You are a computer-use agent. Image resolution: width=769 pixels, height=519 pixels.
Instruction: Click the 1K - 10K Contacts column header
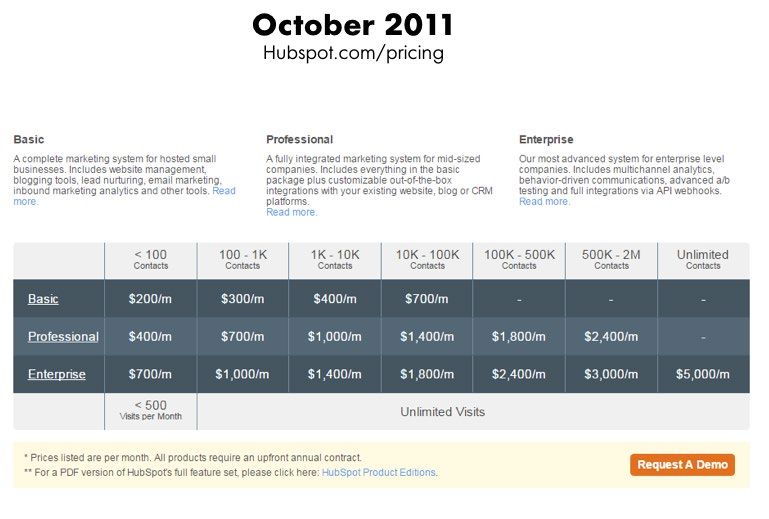335,260
